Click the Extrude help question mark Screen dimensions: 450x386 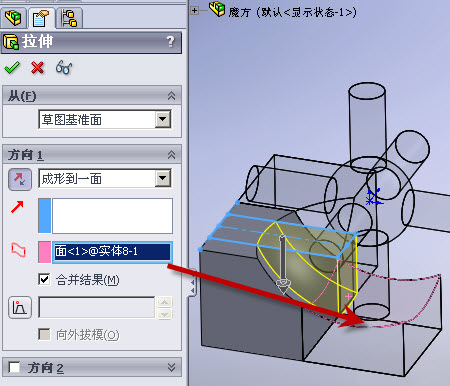coord(170,42)
